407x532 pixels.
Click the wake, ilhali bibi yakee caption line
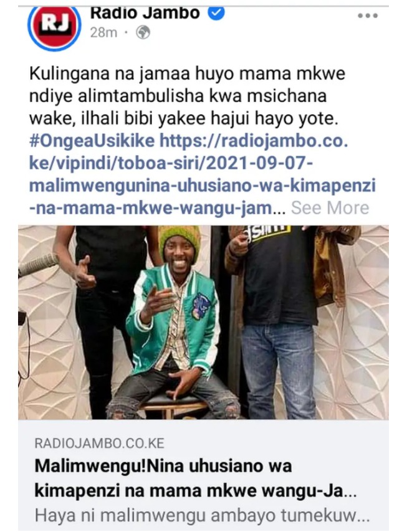[184, 118]
